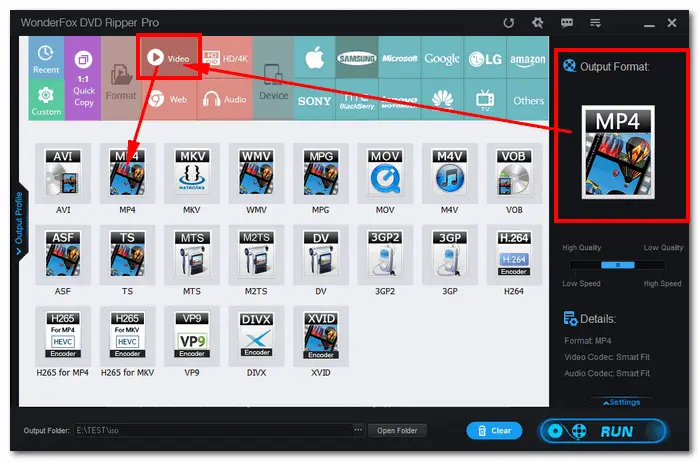The image size is (700, 462).
Task: Pick the VOB disc format
Action: 514,179
